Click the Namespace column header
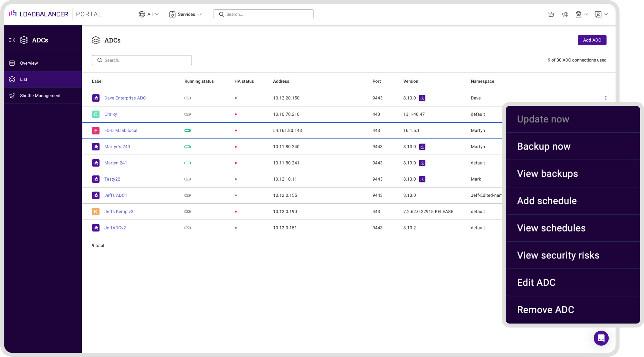 coord(482,81)
